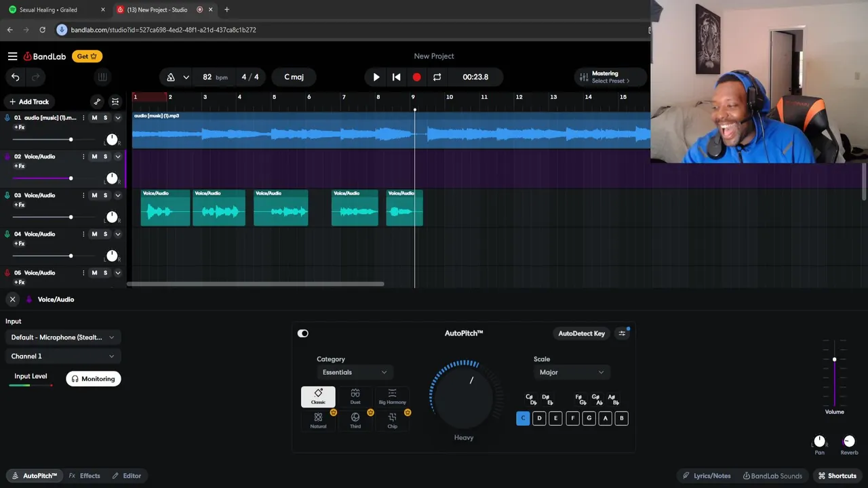The image size is (868, 488).
Task: Click the 82 bpm tempo field
Action: tap(215, 77)
